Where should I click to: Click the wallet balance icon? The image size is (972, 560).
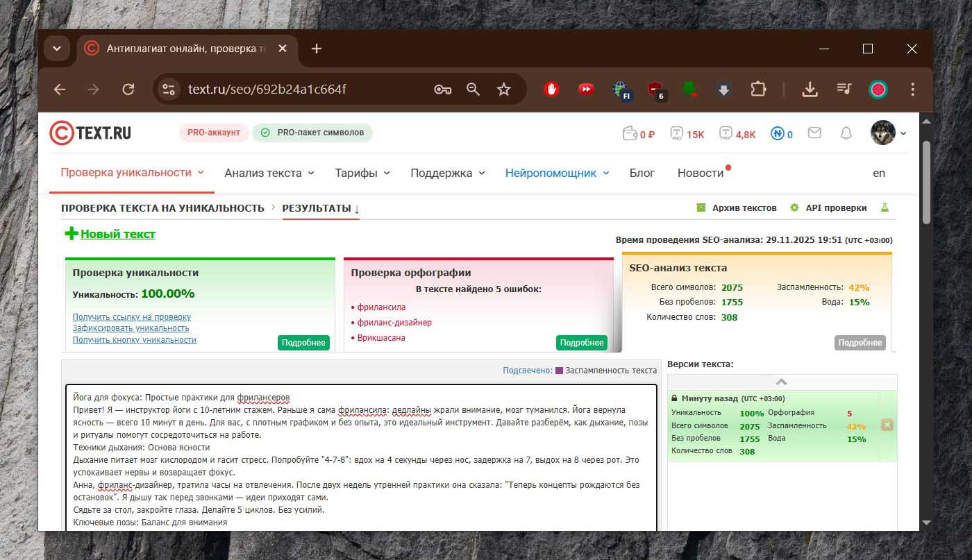pyautogui.click(x=630, y=133)
